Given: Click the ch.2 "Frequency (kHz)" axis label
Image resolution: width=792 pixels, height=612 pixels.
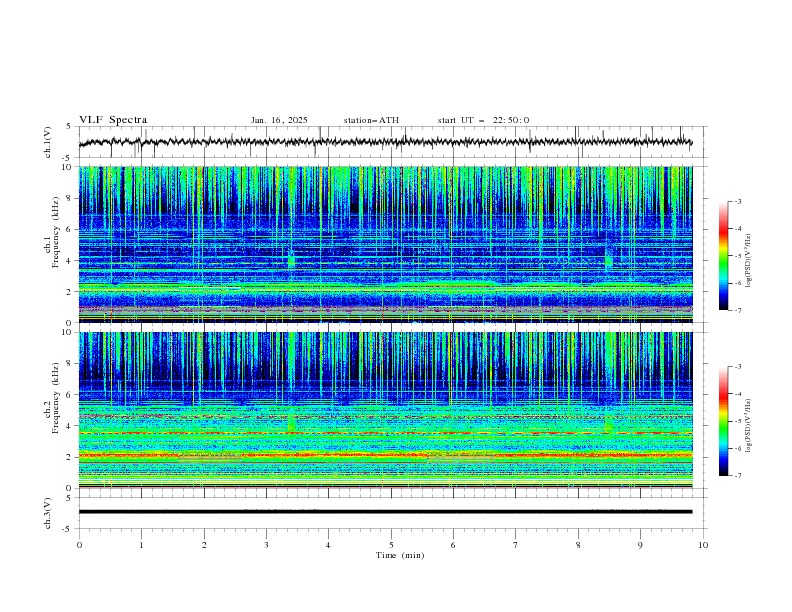Looking at the screenshot, I should [56, 398].
